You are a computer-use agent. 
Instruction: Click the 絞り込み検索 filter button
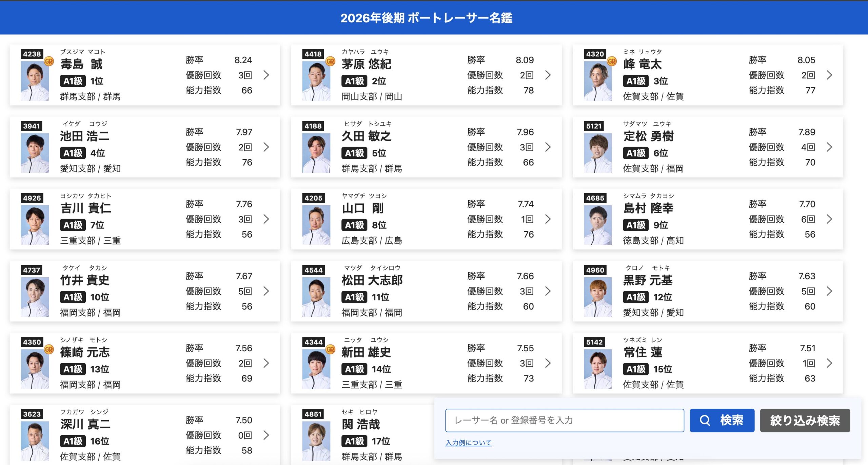click(x=805, y=420)
